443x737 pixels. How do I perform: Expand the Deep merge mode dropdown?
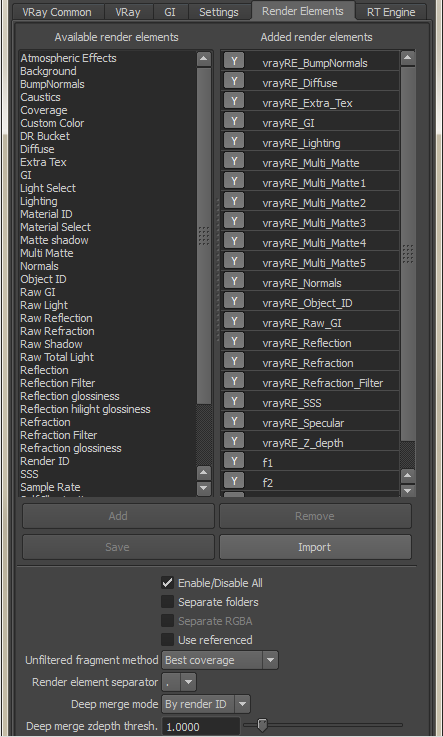206,704
